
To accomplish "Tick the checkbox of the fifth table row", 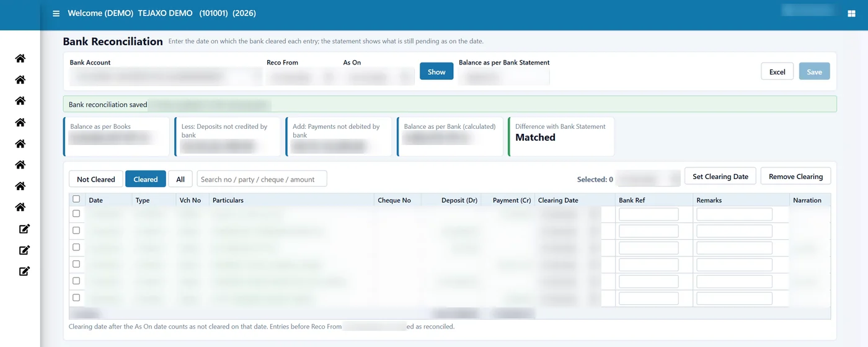I will (x=76, y=280).
